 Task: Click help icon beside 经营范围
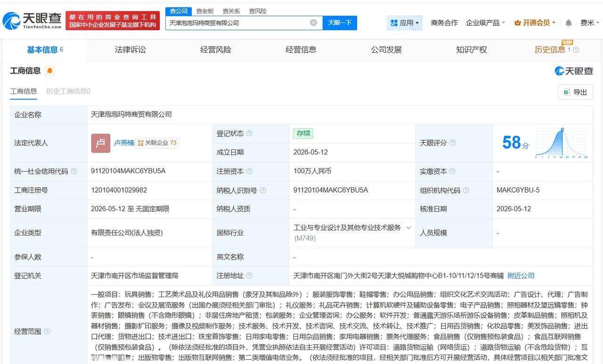pos(47,332)
